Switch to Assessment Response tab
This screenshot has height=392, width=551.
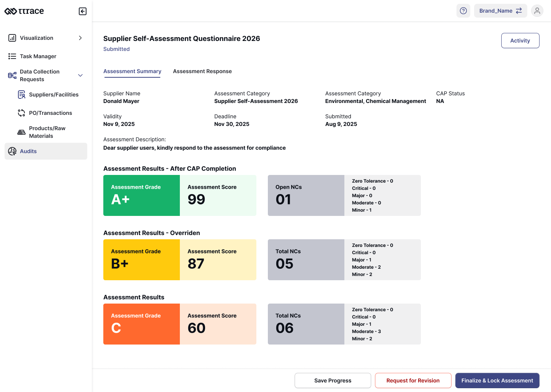coord(202,72)
